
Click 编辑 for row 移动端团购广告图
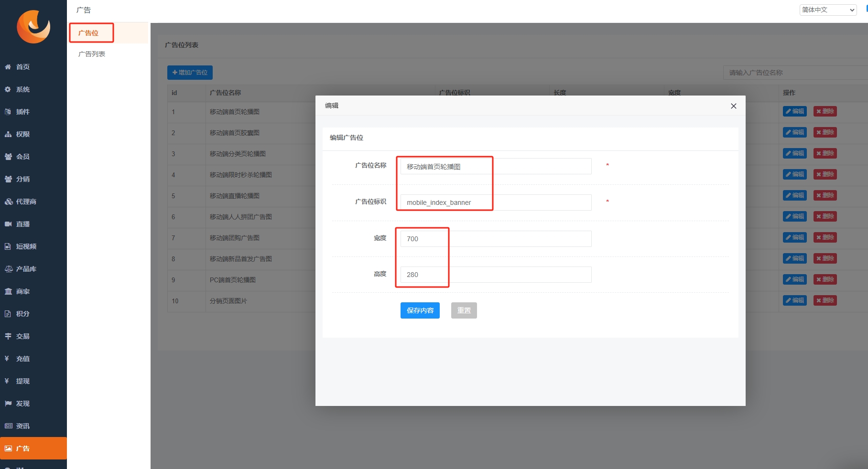click(x=795, y=237)
